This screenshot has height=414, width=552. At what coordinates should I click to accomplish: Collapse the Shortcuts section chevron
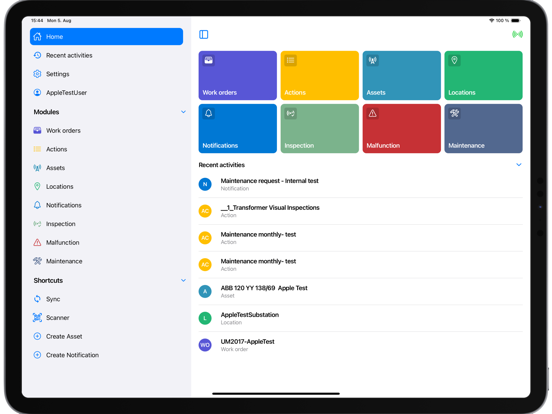click(x=183, y=281)
